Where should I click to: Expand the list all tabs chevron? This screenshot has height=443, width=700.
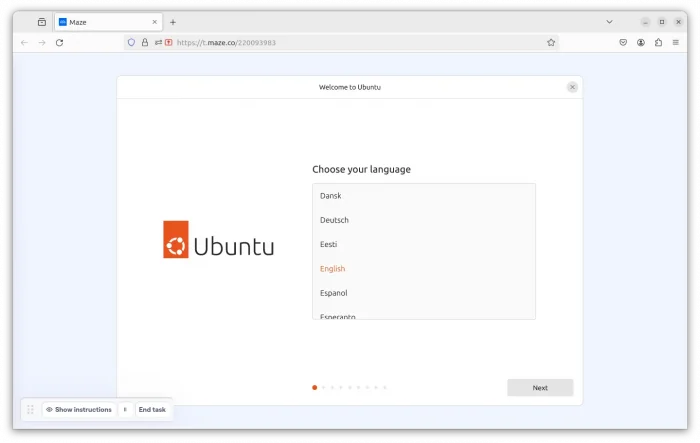(x=609, y=22)
